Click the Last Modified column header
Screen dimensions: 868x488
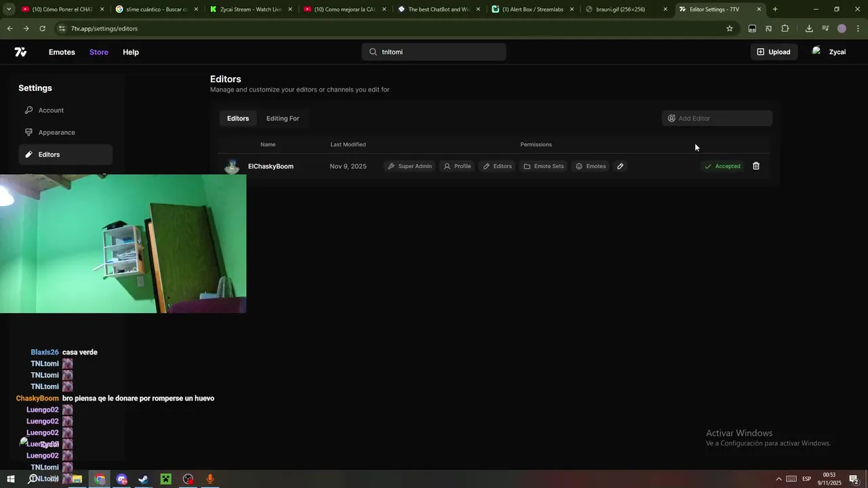point(348,144)
